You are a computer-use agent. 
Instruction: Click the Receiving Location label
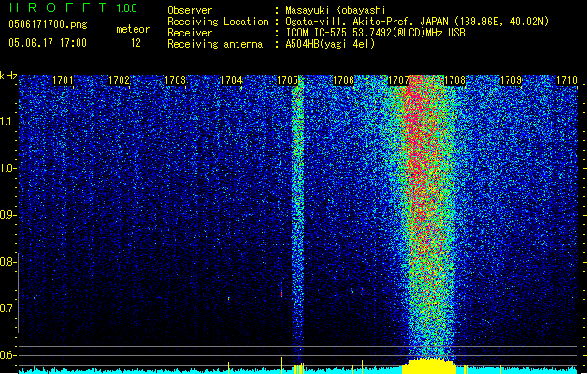[218, 22]
